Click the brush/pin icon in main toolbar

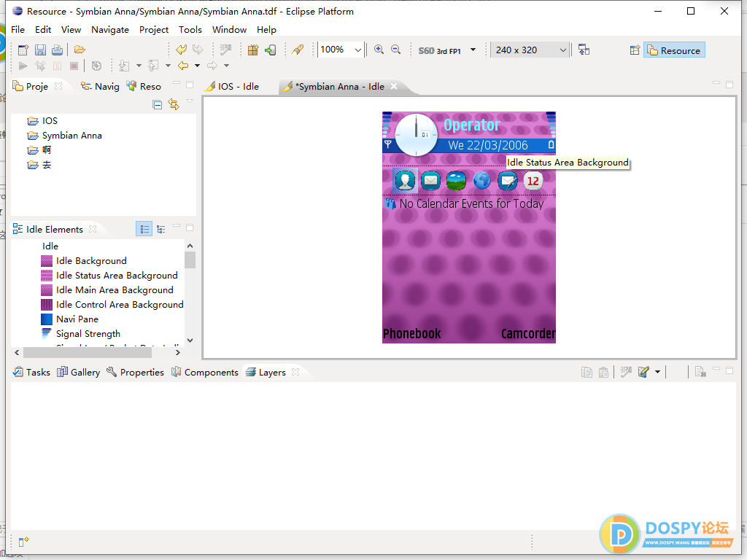298,50
